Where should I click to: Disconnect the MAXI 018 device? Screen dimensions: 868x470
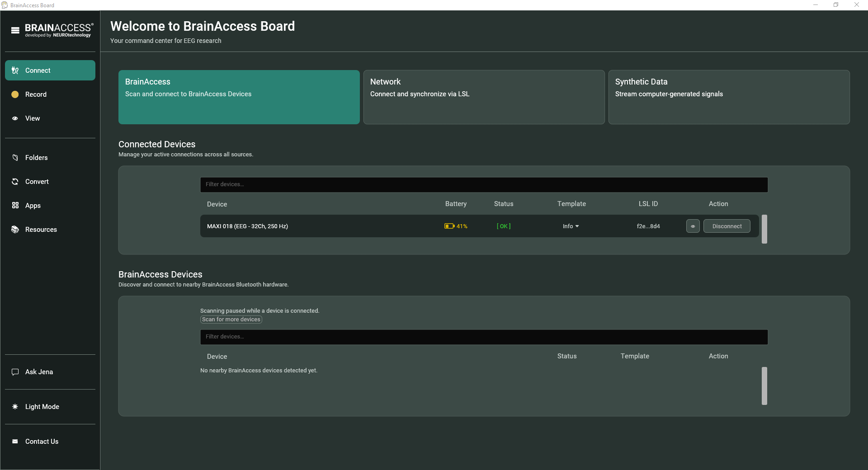click(x=727, y=226)
